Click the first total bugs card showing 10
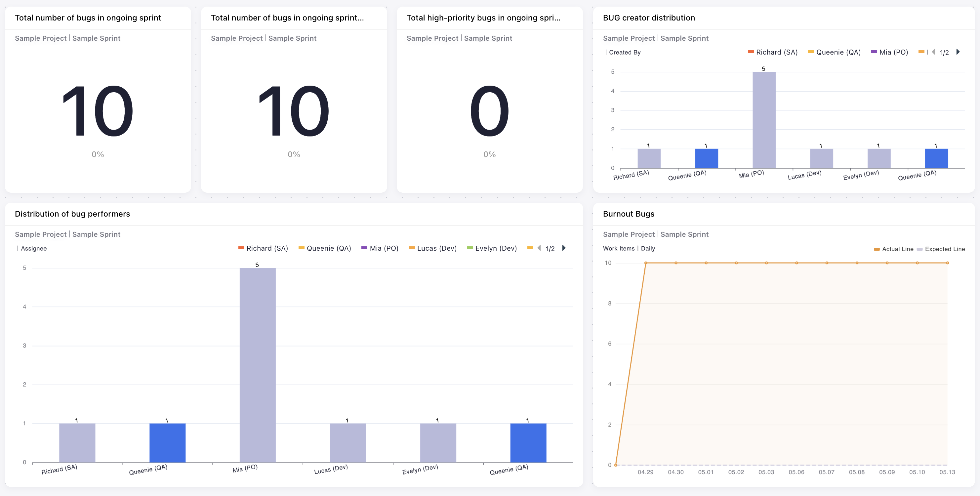Image resolution: width=980 pixels, height=496 pixels. click(x=98, y=111)
